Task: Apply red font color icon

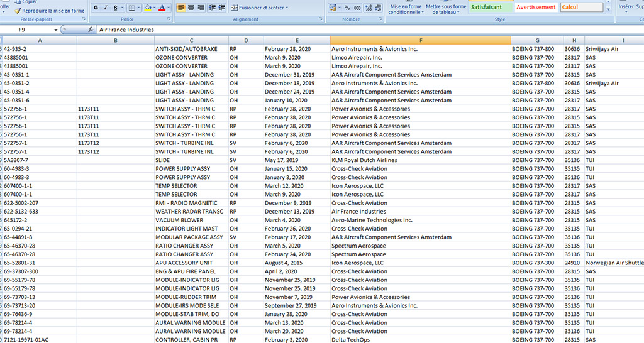Action: coord(162,8)
